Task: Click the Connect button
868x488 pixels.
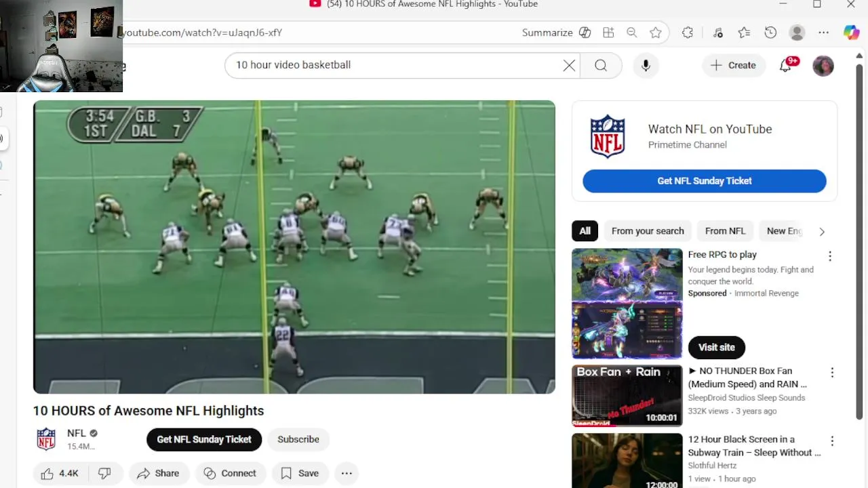Action: (231, 473)
